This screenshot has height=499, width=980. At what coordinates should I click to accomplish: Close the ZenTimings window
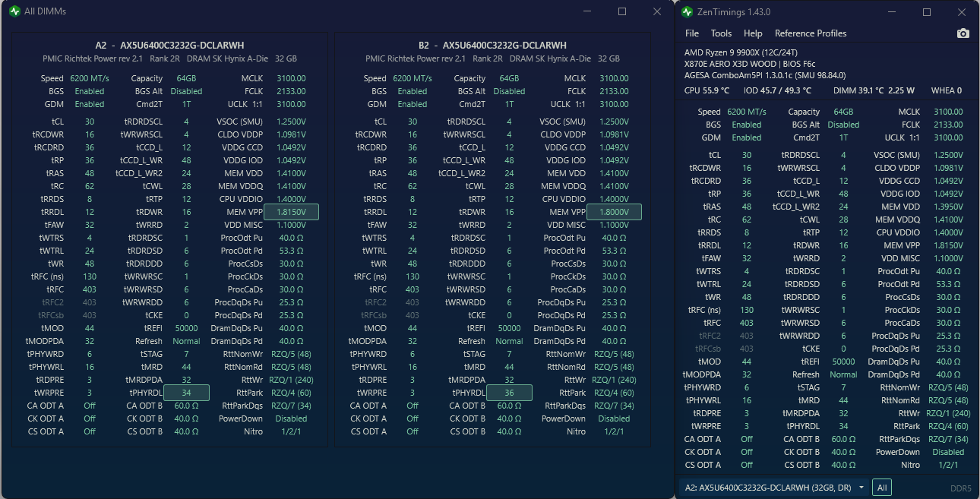(x=963, y=12)
